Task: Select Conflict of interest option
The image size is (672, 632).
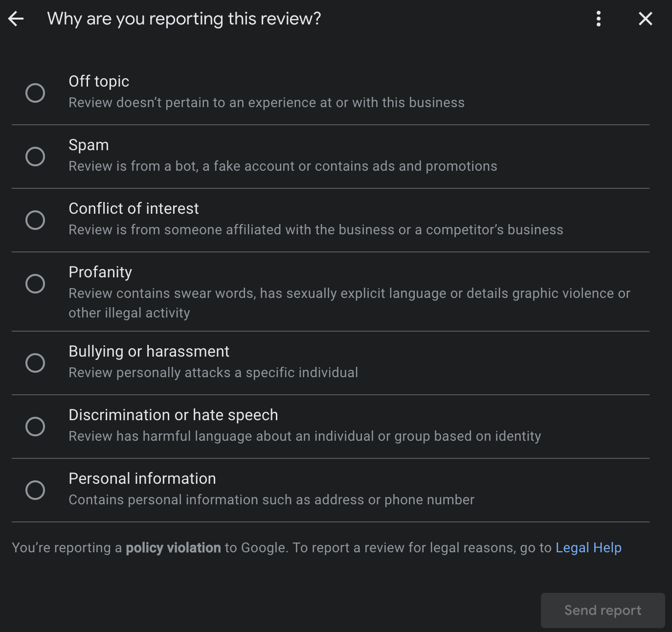Action: tap(35, 220)
